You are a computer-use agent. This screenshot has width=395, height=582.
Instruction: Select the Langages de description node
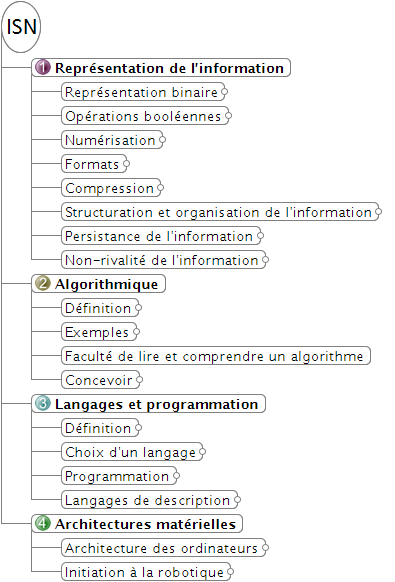(149, 500)
